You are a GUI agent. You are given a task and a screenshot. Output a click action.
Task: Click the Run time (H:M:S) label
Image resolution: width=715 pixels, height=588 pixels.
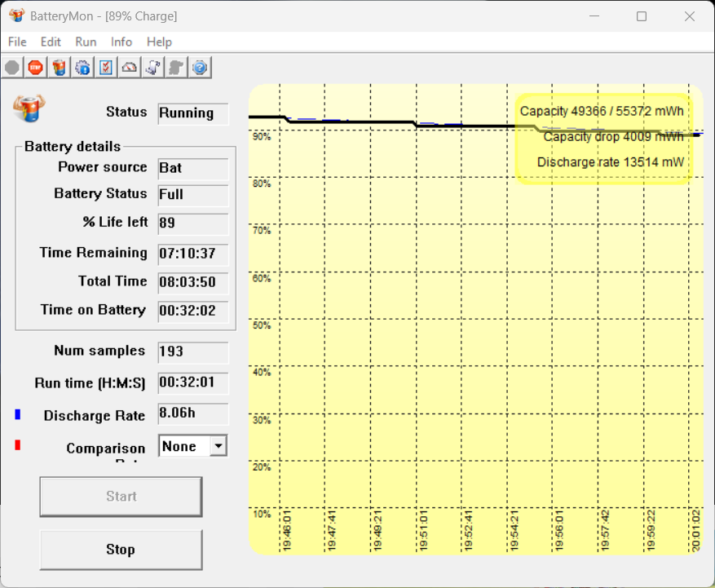point(90,382)
